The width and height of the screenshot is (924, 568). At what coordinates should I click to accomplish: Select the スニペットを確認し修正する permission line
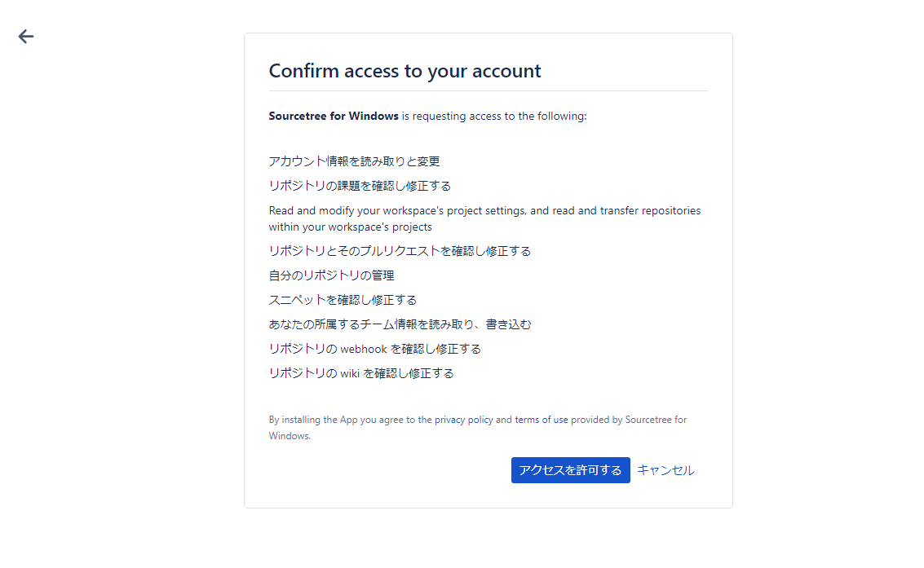(343, 300)
